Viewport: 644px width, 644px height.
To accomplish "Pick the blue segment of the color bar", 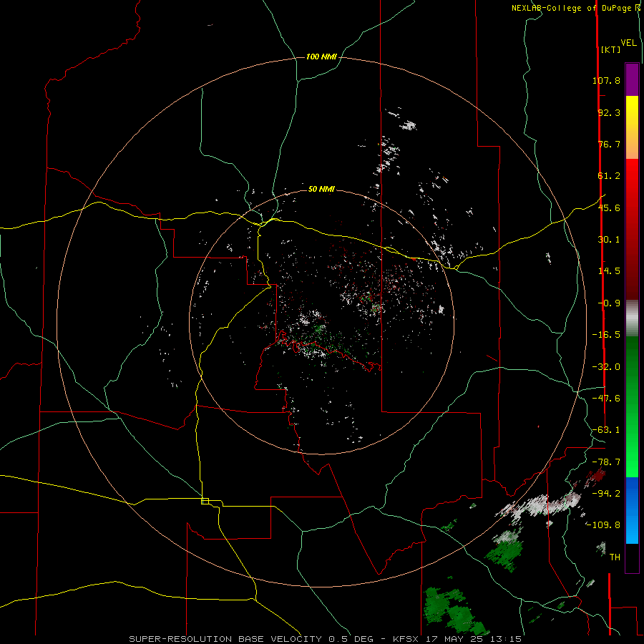I will point(632,510).
